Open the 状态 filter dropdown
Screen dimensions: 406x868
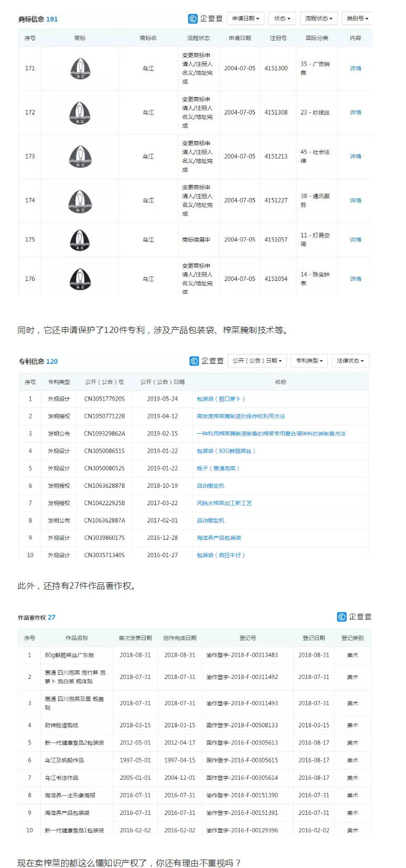click(x=282, y=18)
